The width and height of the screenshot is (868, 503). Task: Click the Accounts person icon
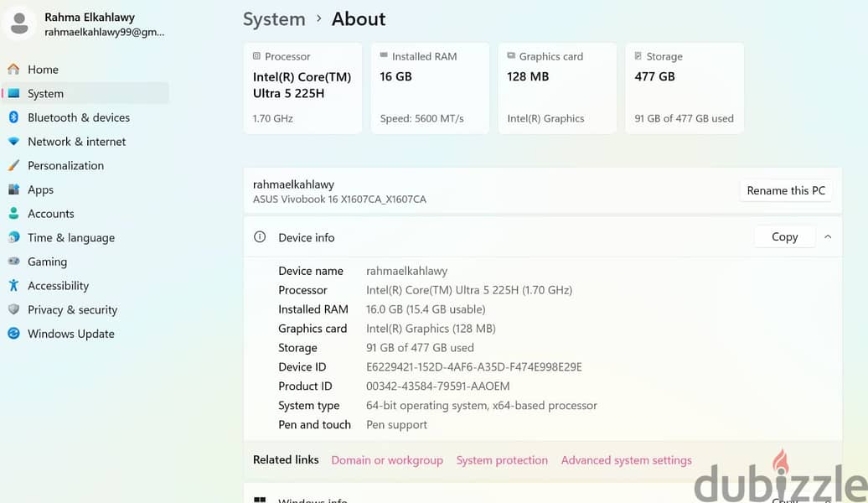[14, 213]
